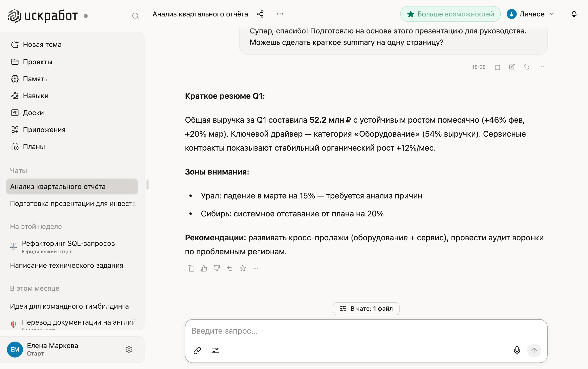The width and height of the screenshot is (588, 369).
Task: Open notifications with the bell icon
Action: click(x=574, y=14)
